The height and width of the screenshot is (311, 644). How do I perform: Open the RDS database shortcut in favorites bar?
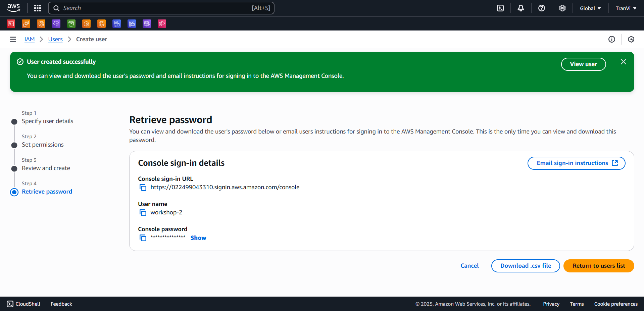[116, 23]
